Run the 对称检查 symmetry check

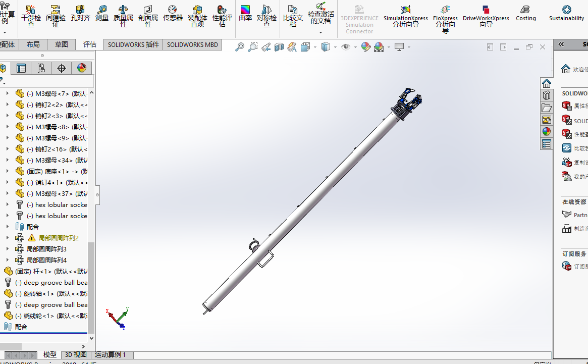pos(266,16)
